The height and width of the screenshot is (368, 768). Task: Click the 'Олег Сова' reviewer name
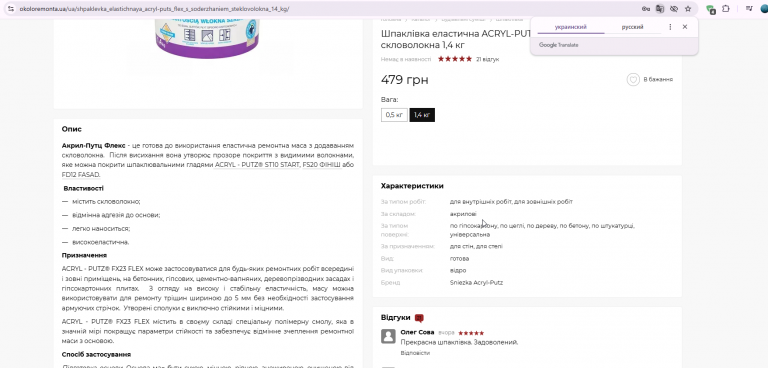(x=417, y=332)
